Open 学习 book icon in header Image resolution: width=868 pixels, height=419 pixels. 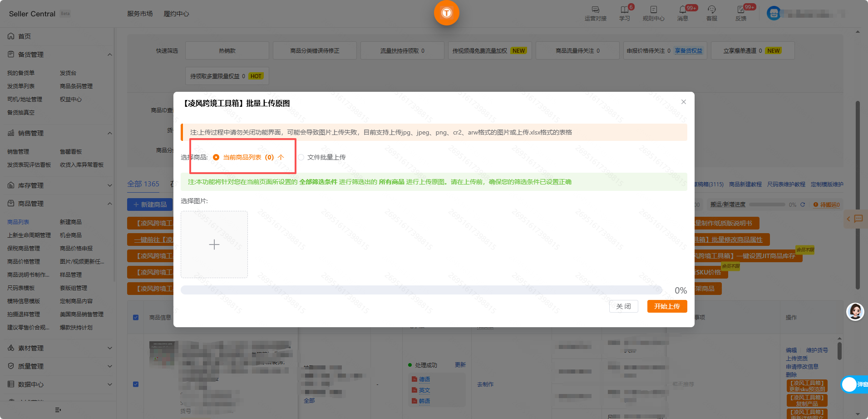624,10
